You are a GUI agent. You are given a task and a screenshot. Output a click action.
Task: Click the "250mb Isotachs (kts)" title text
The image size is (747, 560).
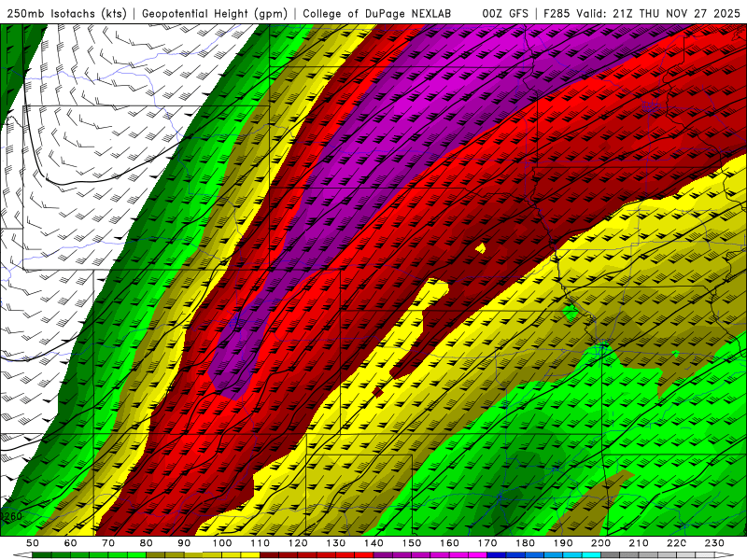click(66, 14)
